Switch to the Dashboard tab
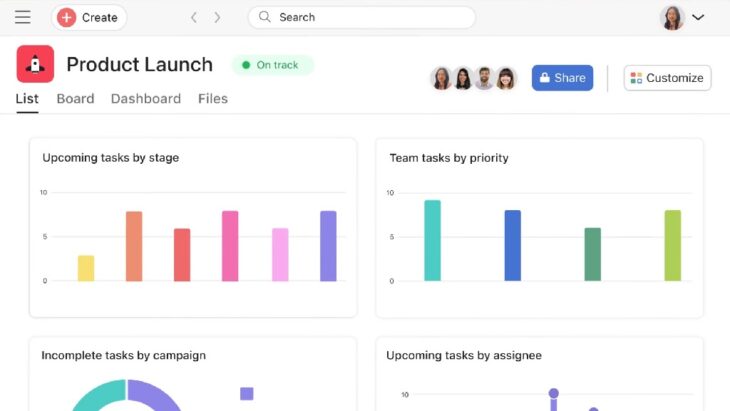 tap(146, 99)
